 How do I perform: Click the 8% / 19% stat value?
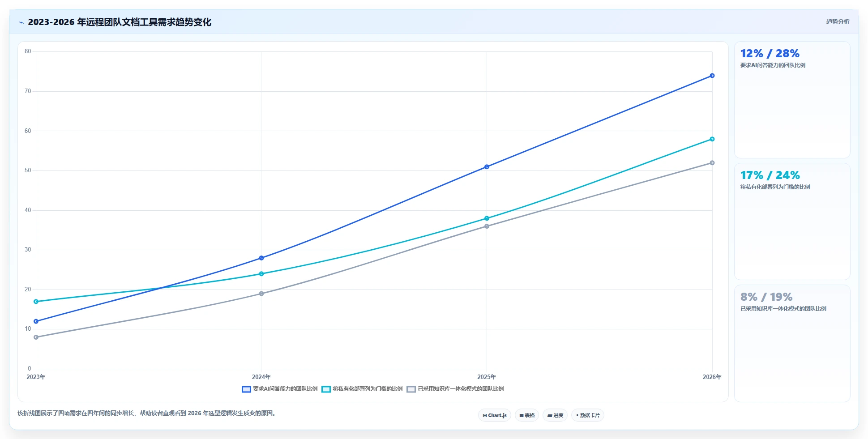coord(766,297)
